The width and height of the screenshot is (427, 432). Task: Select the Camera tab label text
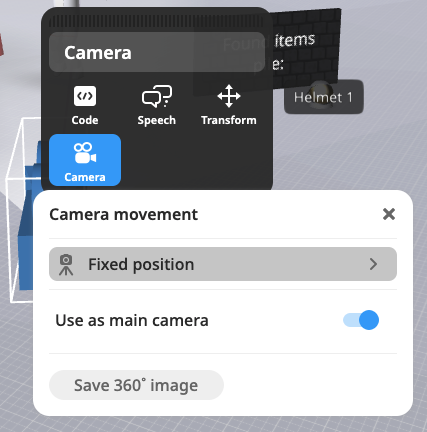[85, 177]
